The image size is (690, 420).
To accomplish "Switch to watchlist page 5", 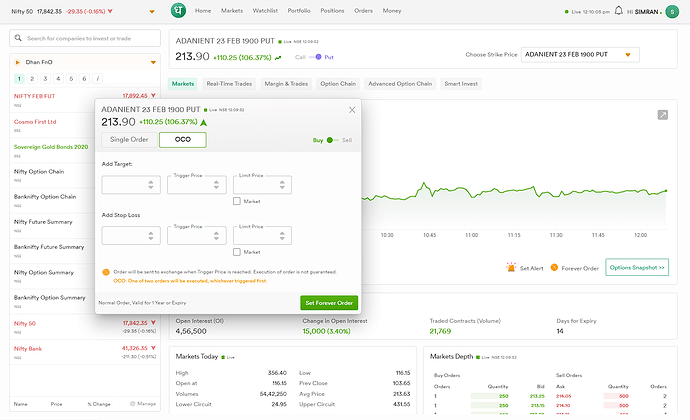I will click(71, 79).
